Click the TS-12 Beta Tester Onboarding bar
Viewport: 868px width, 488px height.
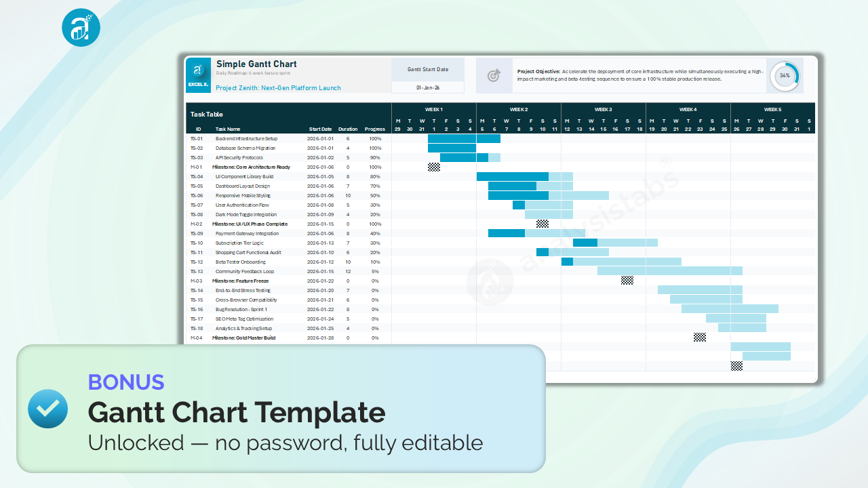[x=621, y=262]
